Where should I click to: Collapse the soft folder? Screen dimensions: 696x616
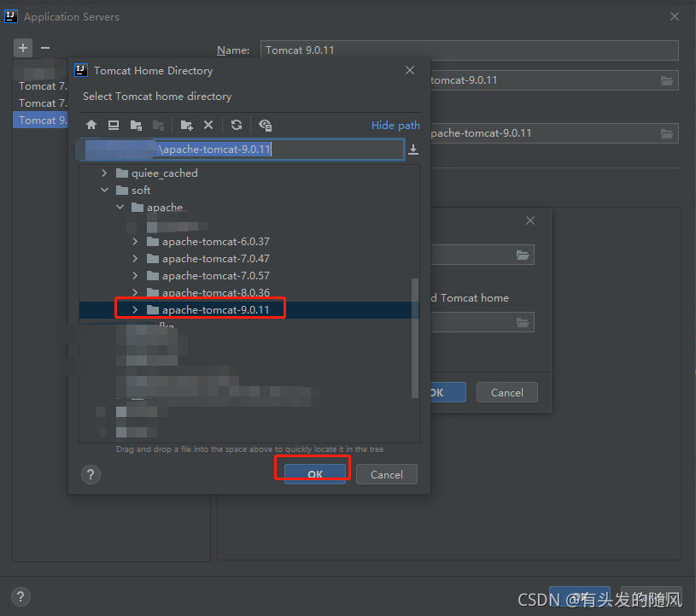point(104,190)
